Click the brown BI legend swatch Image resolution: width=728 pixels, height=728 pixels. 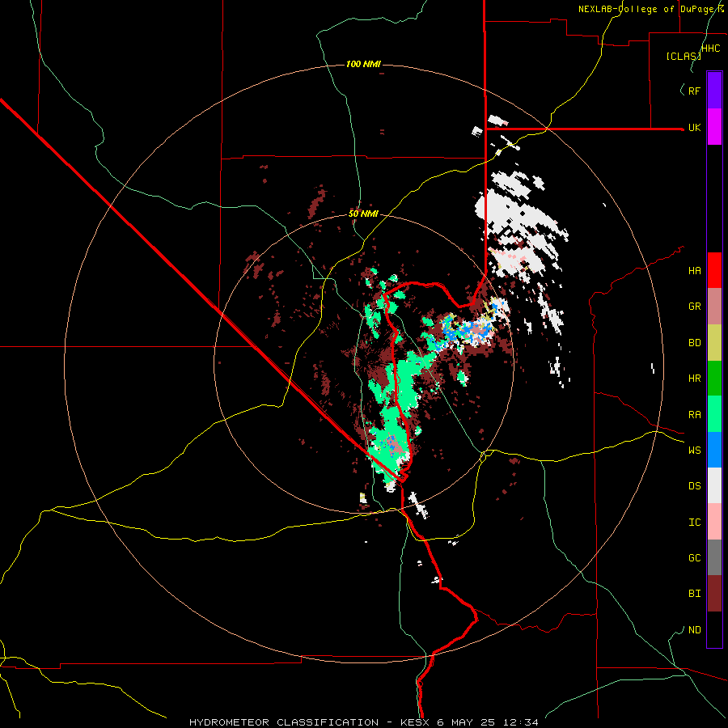pos(714,594)
